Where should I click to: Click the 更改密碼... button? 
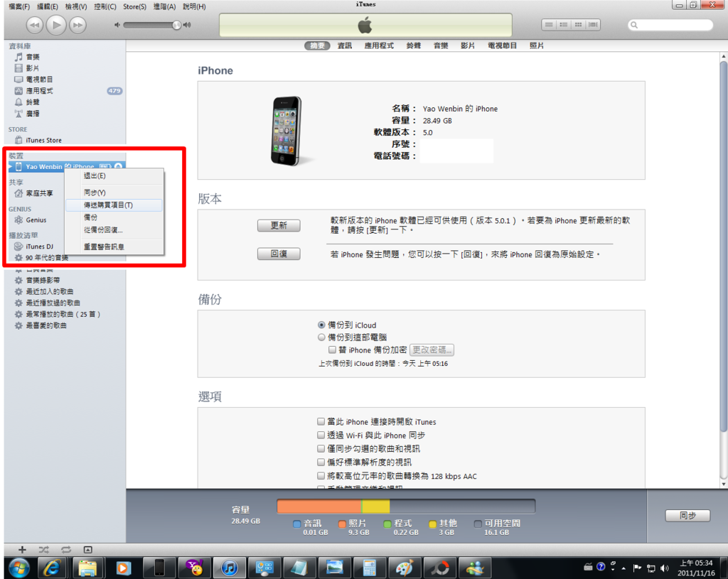(x=432, y=350)
